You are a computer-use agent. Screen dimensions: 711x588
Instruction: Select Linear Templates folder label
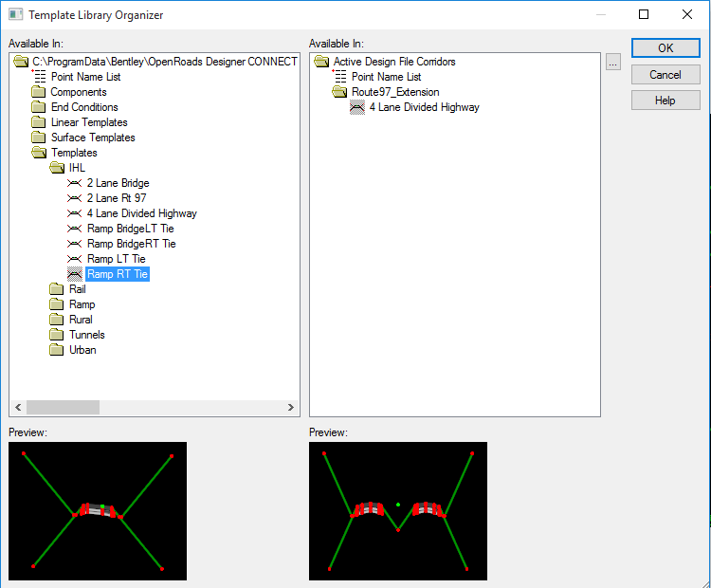point(89,122)
